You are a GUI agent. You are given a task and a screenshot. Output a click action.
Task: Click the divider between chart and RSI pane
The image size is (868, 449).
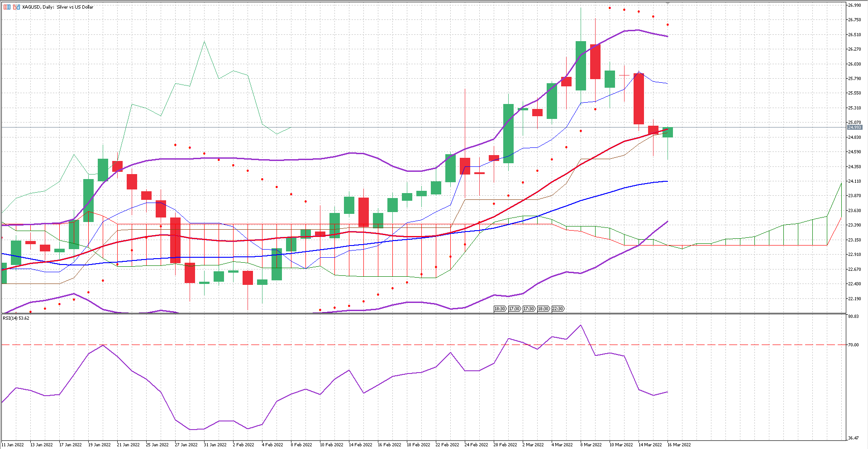click(423, 314)
